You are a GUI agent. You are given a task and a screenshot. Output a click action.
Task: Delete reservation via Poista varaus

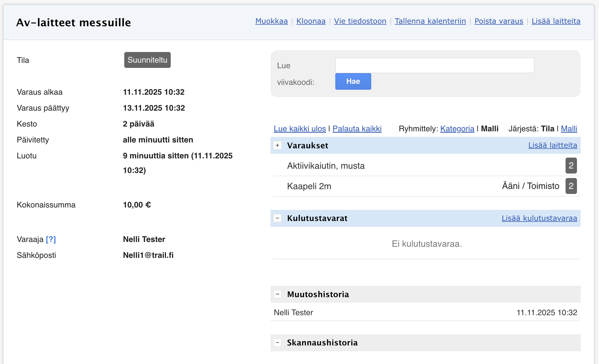(x=499, y=21)
